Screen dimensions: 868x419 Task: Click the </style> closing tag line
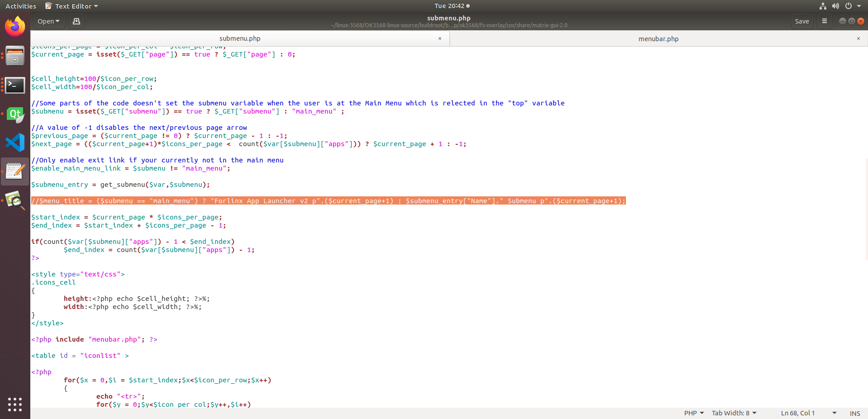pos(48,323)
